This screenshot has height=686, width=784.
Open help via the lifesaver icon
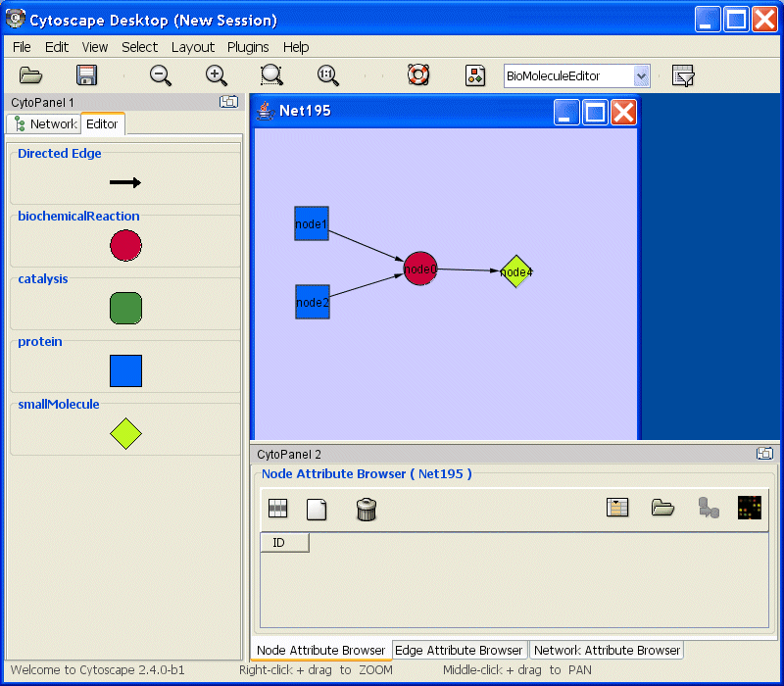(418, 75)
